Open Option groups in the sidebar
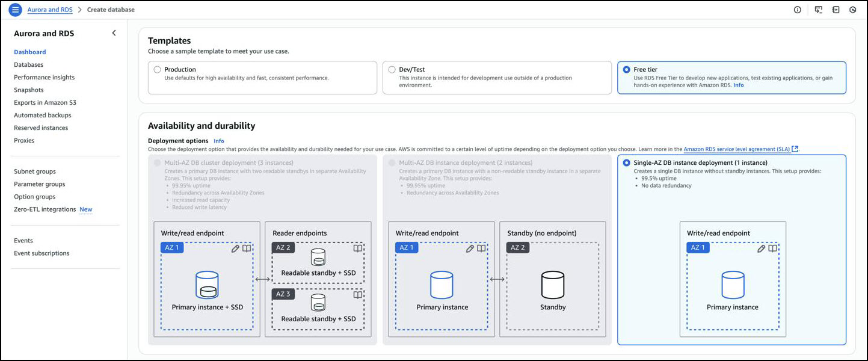 [35, 197]
